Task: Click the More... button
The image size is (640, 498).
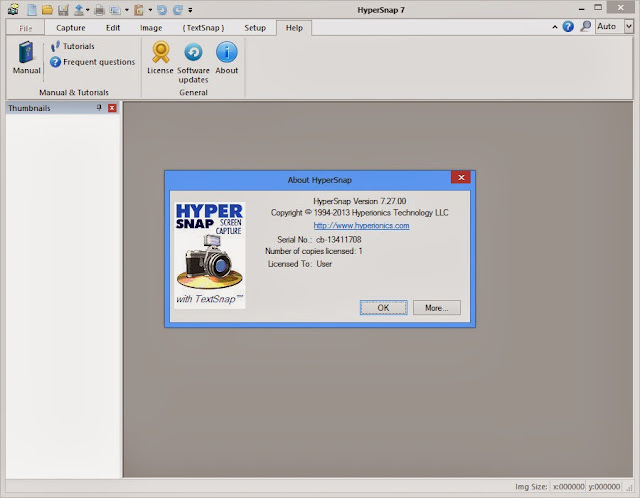Action: point(437,308)
